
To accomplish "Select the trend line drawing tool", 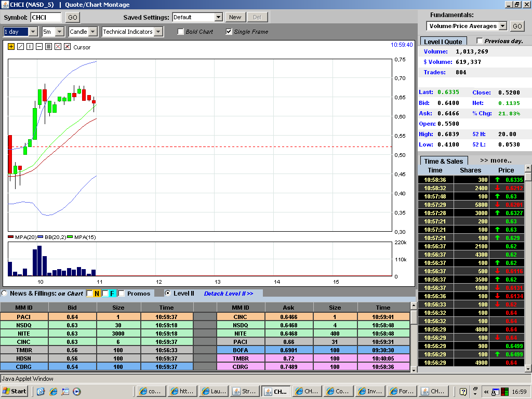I will click(20, 47).
